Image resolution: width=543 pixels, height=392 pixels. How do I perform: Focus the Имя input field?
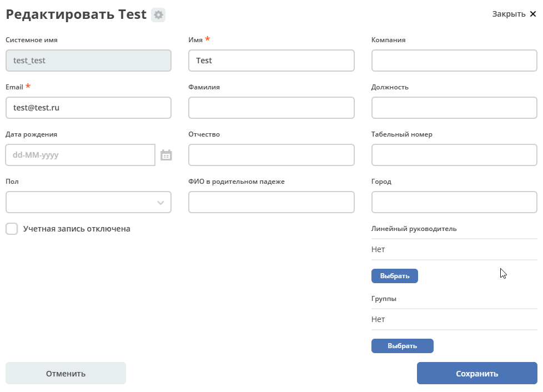pos(271,61)
